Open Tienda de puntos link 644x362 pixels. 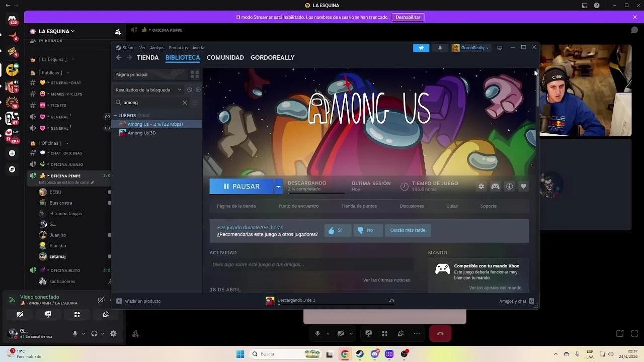coord(359,206)
